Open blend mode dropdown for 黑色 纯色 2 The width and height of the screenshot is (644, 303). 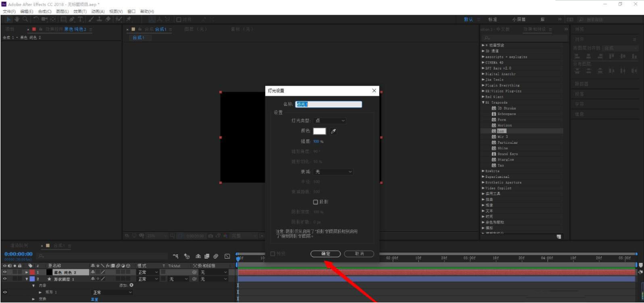(147, 273)
